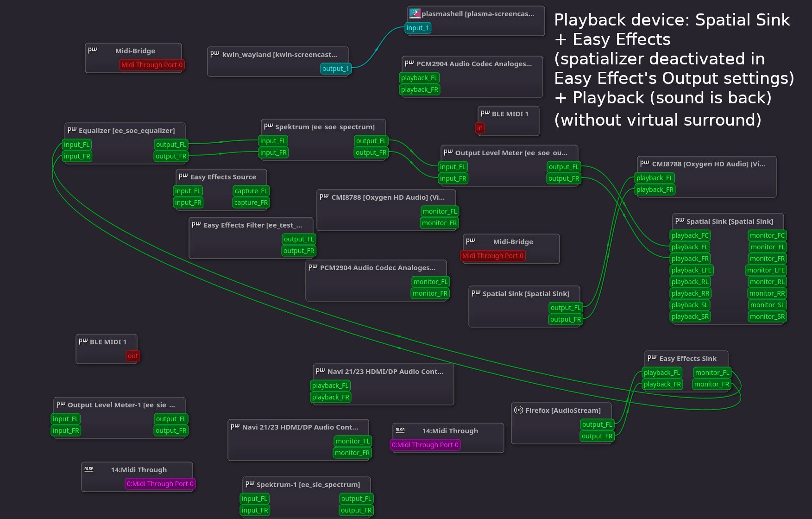Screen dimensions: 812x519
Task: Select the capture_FL port on Easy Effects Source
Action: [x=251, y=190]
